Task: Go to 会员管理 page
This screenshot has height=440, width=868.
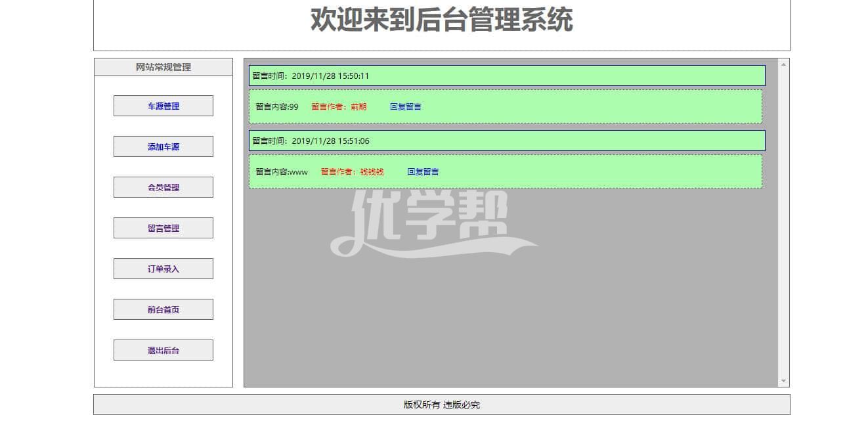Action: (163, 187)
